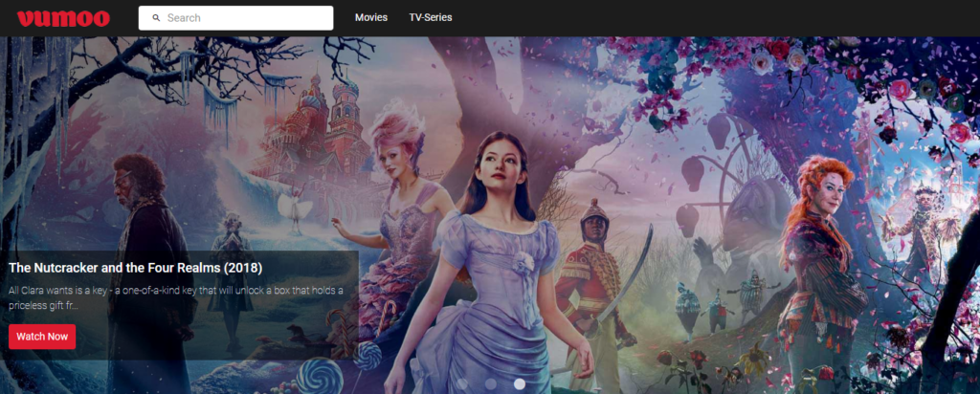Click the magnifying glass search icon
Image resolution: width=980 pixels, height=394 pixels.
point(156,18)
